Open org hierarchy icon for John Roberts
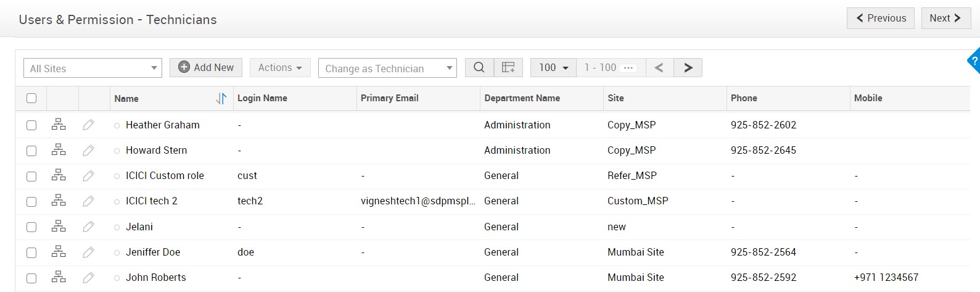 59,277
